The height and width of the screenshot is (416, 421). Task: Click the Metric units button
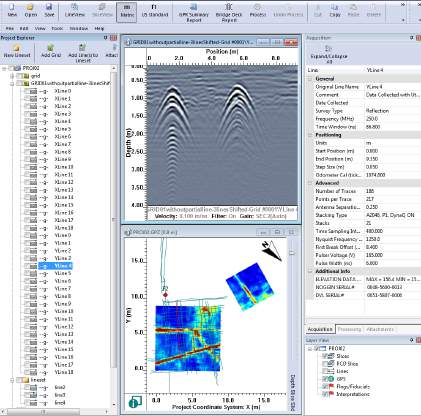[127, 12]
